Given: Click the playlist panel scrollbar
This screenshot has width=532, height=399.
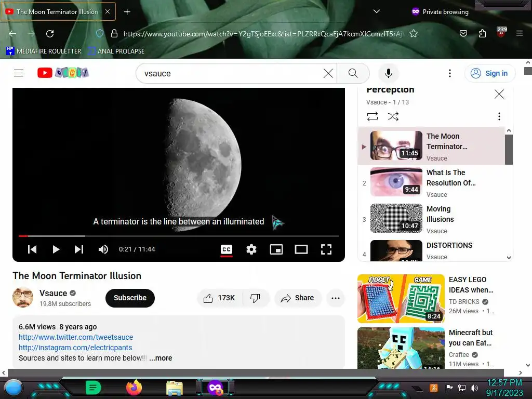Looking at the screenshot, I should point(509,149).
